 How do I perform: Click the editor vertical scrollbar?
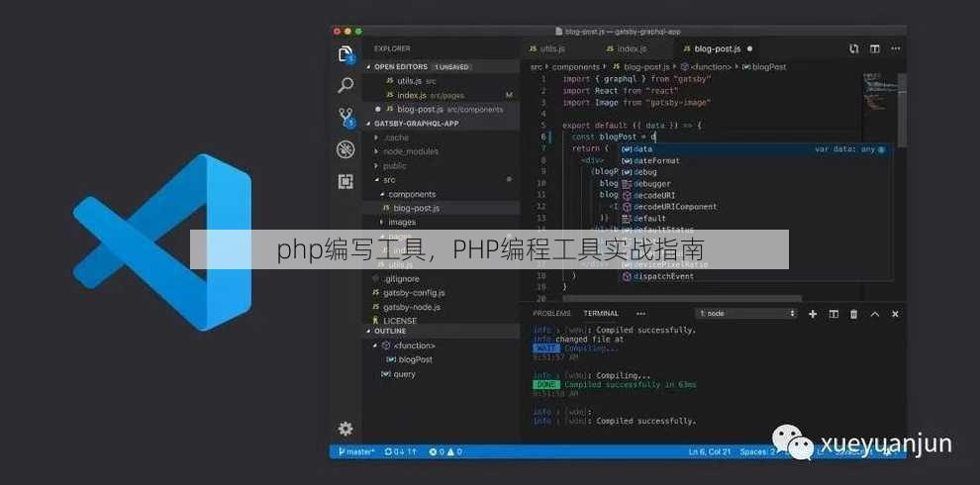coord(902,110)
